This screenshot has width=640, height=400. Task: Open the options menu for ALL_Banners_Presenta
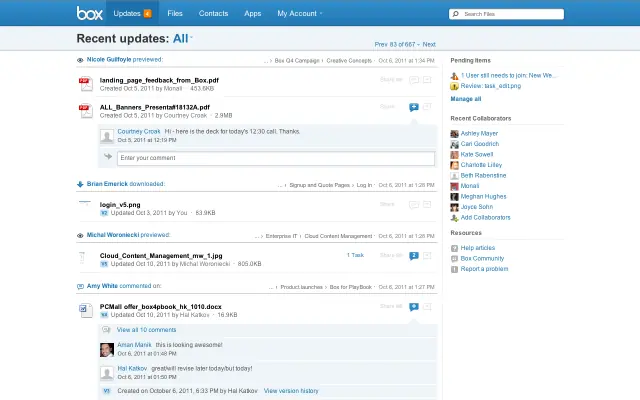tap(427, 107)
